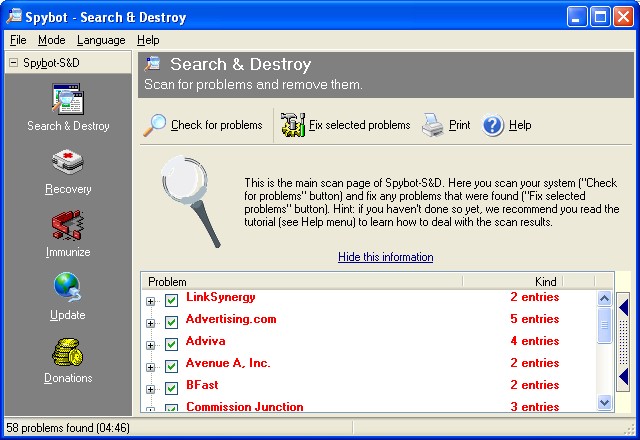Select the Immunize brick wall icon
The height and width of the screenshot is (440, 640).
click(68, 225)
